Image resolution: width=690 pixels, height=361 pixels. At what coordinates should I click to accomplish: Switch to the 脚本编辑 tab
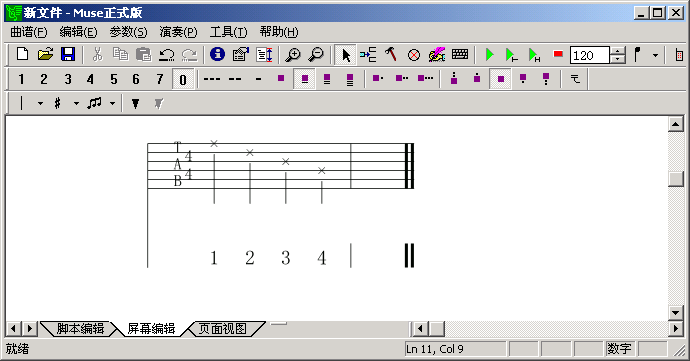tap(80, 329)
